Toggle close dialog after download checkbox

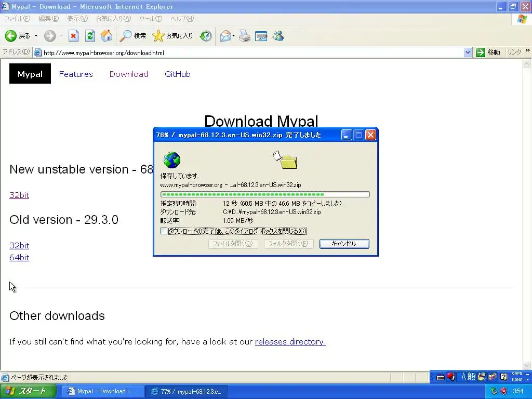tap(164, 231)
